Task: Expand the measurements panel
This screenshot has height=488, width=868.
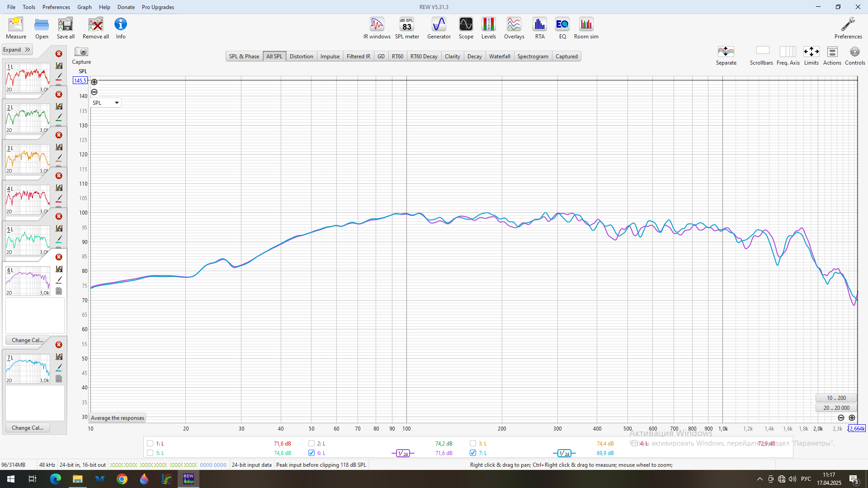Action: [17, 50]
